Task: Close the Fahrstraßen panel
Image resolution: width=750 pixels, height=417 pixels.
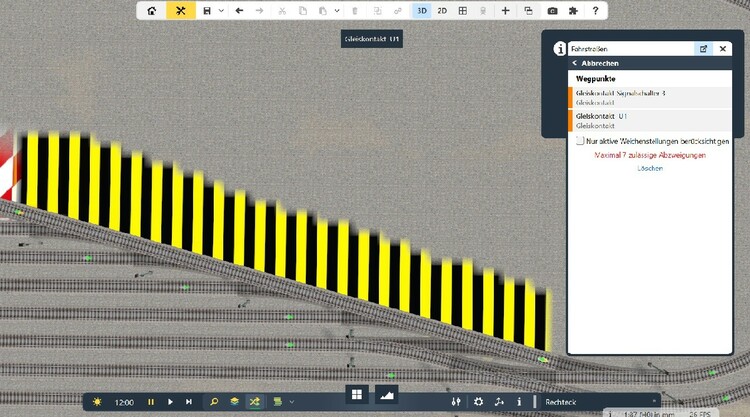Action: [x=723, y=49]
